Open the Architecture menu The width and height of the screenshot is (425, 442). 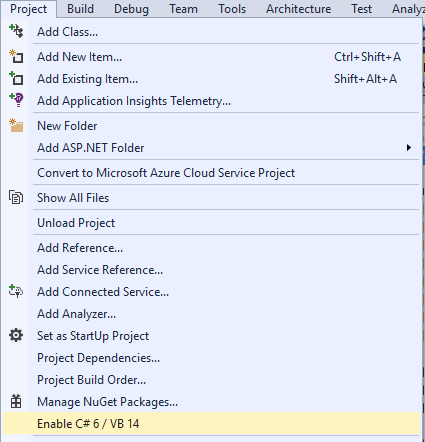coord(299,9)
